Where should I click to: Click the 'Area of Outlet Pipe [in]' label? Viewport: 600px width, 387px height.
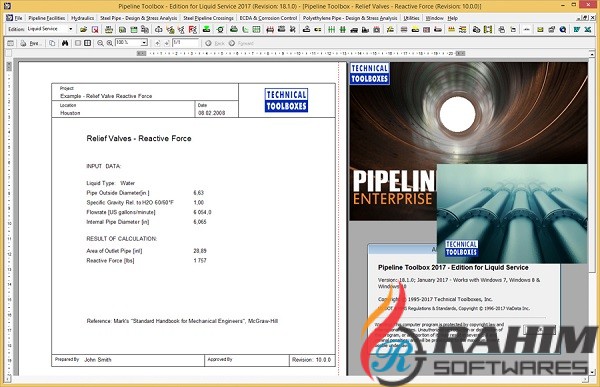coord(114,251)
